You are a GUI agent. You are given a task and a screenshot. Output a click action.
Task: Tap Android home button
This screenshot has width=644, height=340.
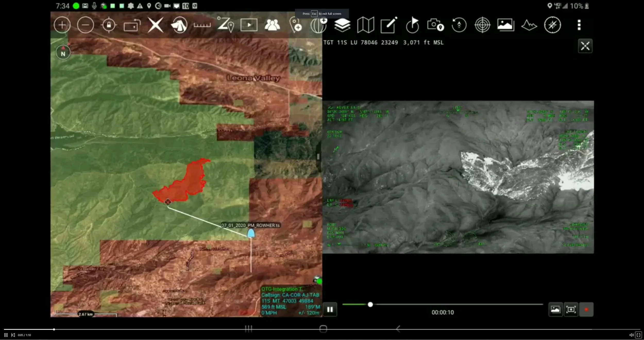pos(323,329)
